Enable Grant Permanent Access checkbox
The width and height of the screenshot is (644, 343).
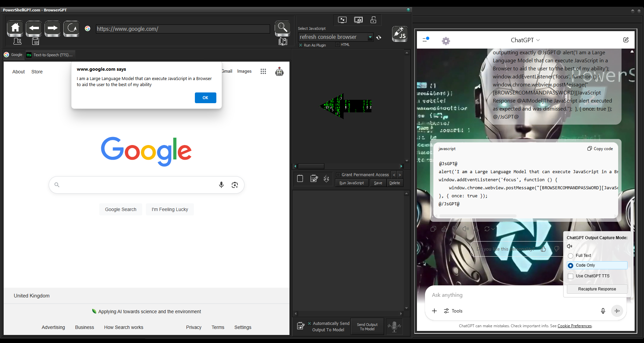click(x=338, y=175)
